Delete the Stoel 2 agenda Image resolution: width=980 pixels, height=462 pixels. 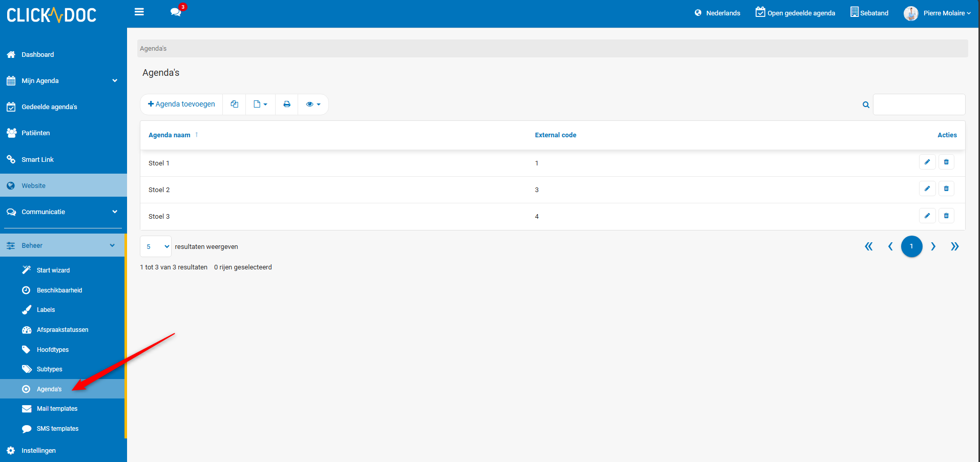946,189
